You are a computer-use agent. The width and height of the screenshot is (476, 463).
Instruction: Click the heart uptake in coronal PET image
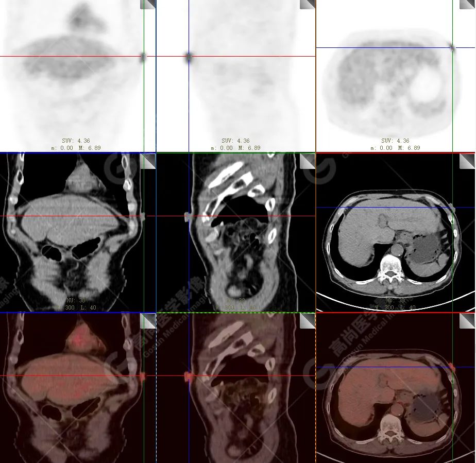point(80,18)
